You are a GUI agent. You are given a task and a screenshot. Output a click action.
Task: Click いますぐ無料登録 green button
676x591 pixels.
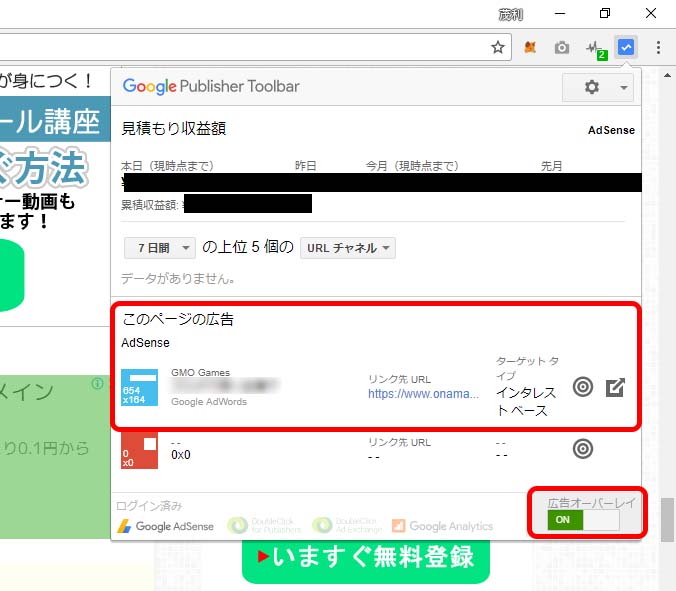click(x=366, y=560)
